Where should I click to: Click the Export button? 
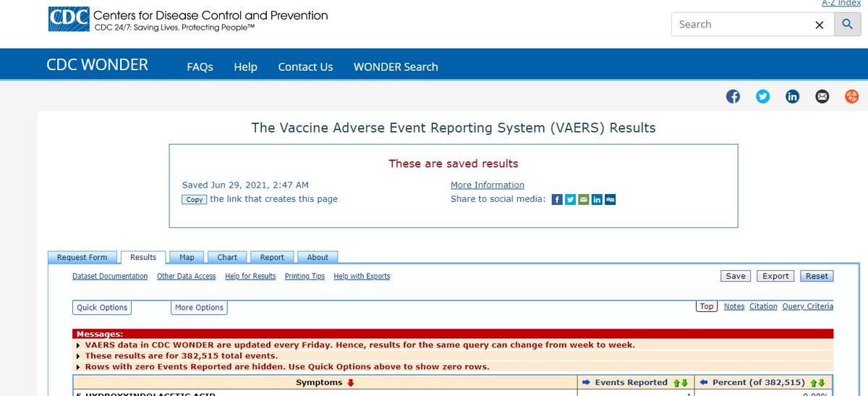[775, 276]
